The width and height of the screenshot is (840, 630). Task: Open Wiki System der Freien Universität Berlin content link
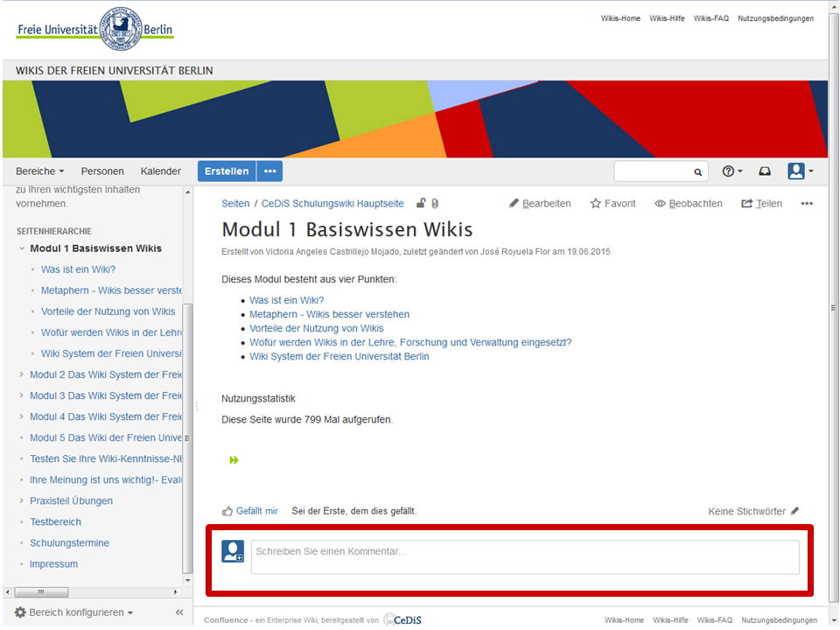tap(339, 356)
